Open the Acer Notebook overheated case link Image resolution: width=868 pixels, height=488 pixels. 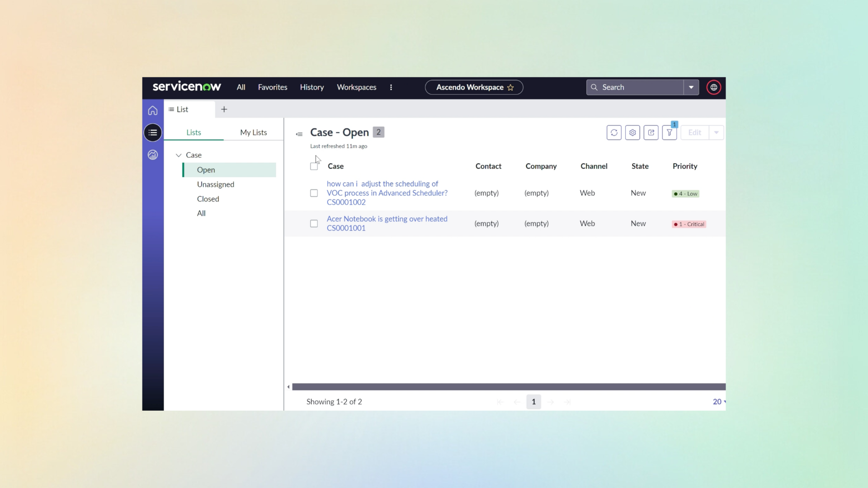(387, 219)
